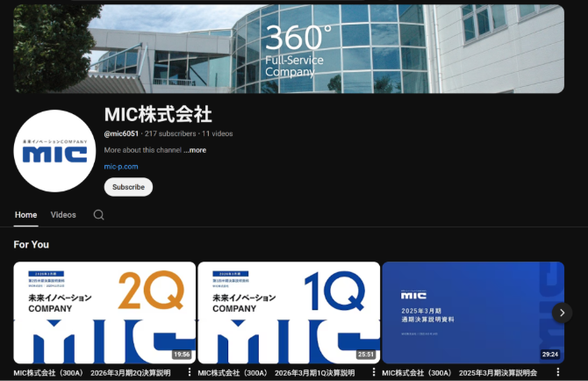Click the 217 subscribers text
Image resolution: width=588 pixels, height=381 pixels.
[x=170, y=133]
